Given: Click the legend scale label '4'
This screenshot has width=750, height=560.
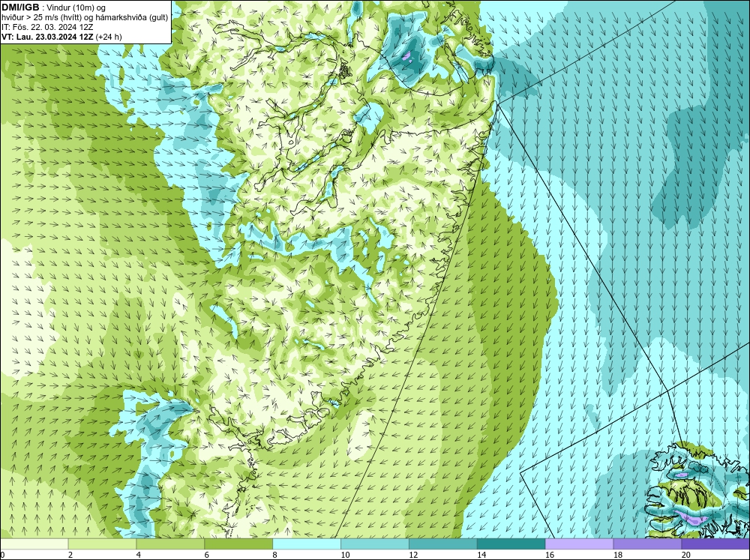Looking at the screenshot, I should (138, 555).
